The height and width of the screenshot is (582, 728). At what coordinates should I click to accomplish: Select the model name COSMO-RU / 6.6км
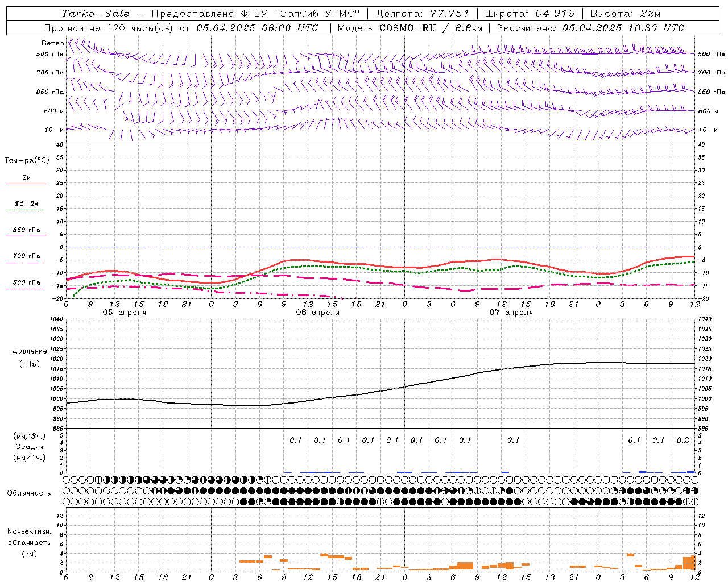[431, 28]
